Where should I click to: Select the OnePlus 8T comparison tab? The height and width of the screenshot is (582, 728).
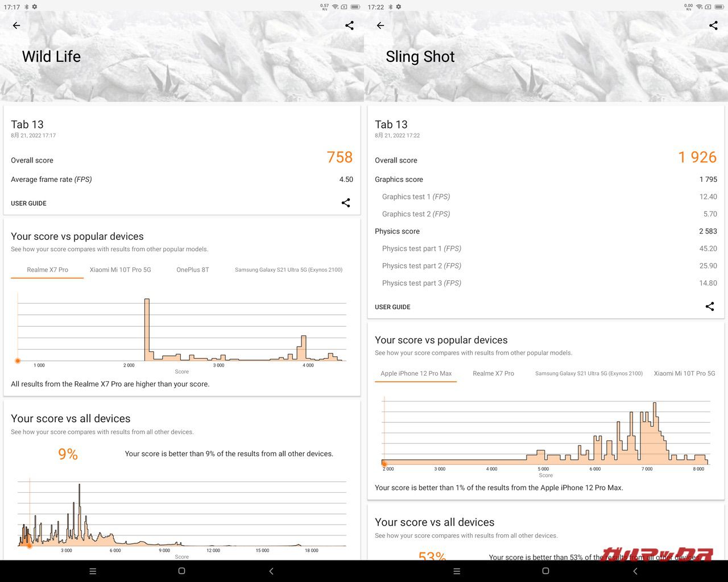click(192, 270)
